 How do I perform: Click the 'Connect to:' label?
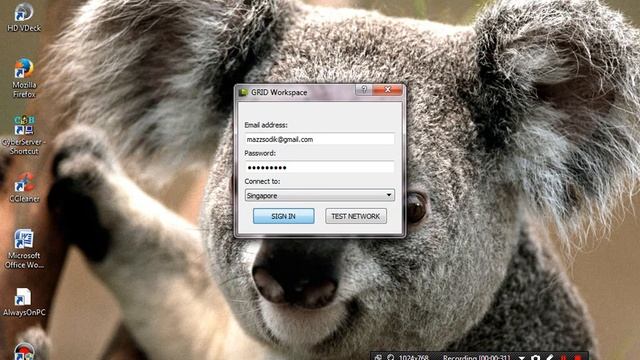point(262,181)
